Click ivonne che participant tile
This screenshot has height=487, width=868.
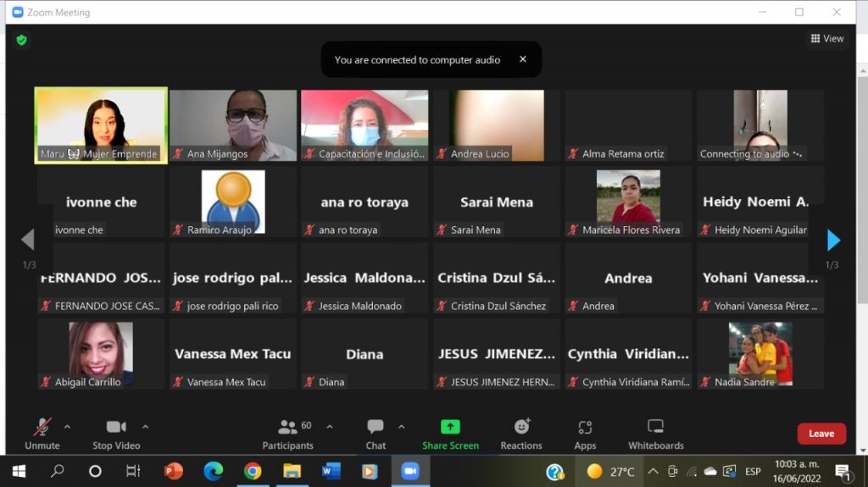pyautogui.click(x=102, y=202)
